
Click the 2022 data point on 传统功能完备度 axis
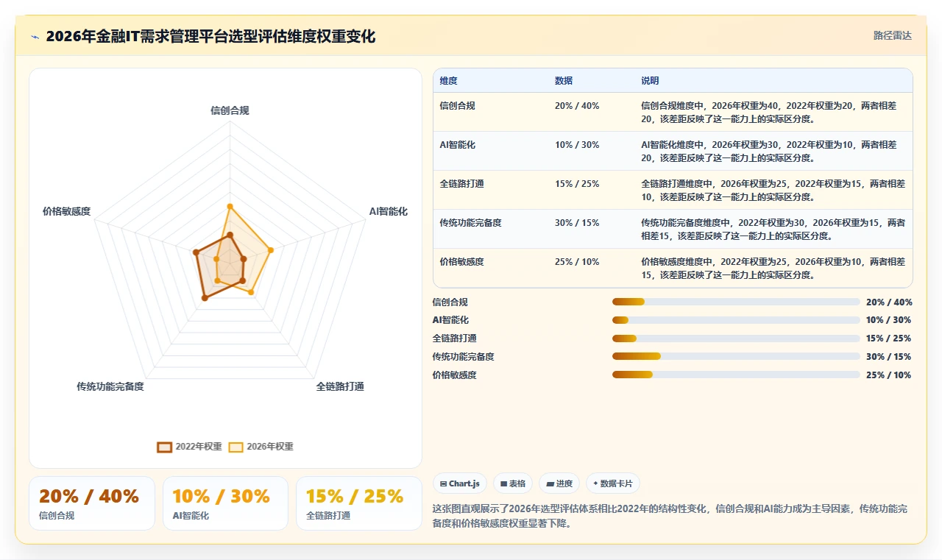tap(205, 298)
